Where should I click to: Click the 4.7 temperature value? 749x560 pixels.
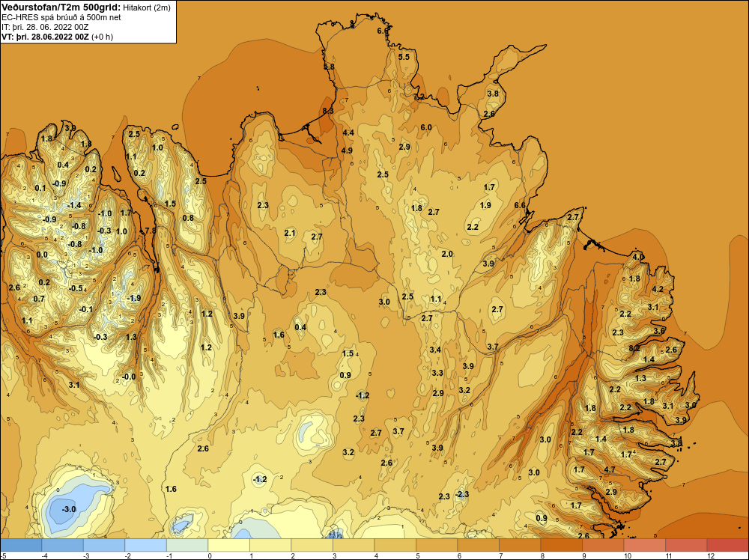pyautogui.click(x=610, y=469)
